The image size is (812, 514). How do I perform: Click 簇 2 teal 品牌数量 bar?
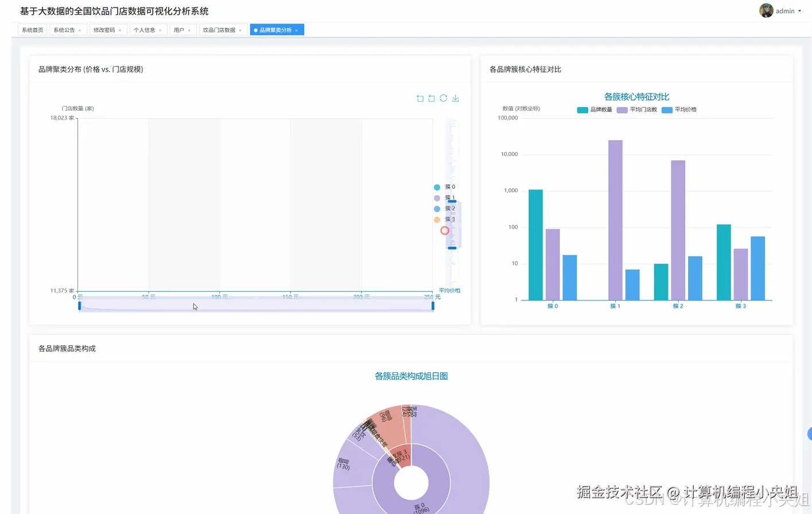tap(661, 282)
